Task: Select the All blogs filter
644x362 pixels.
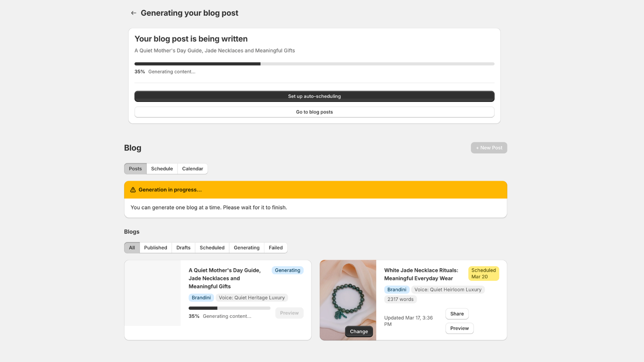Action: [132, 248]
